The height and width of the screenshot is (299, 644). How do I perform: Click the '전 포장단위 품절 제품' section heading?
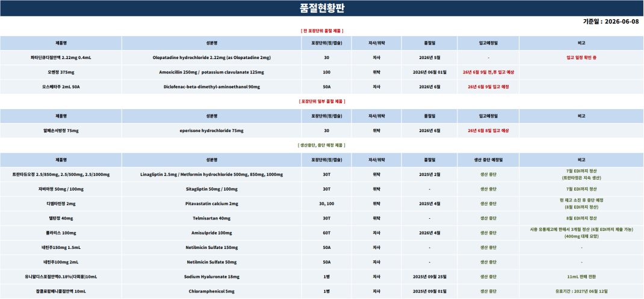pyautogui.click(x=322, y=31)
